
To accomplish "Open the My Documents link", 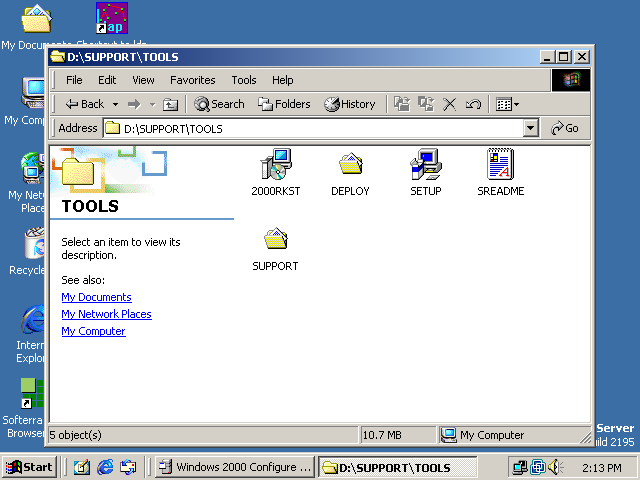I will coord(96,297).
